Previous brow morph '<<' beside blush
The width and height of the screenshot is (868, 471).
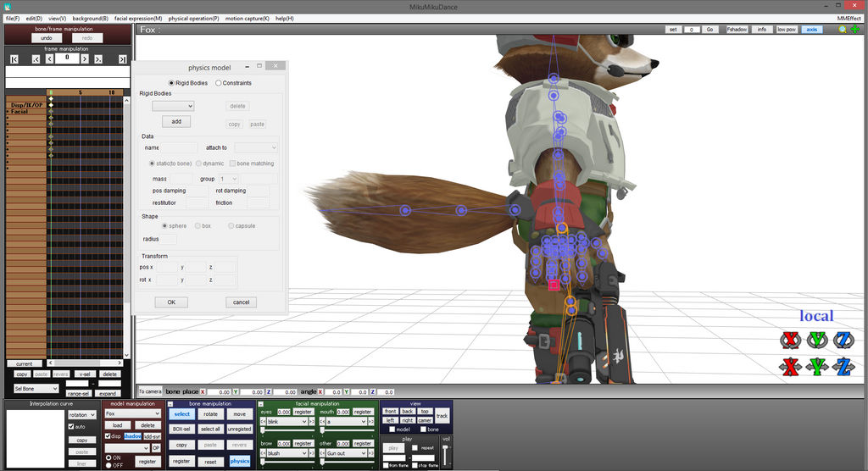pos(263,453)
